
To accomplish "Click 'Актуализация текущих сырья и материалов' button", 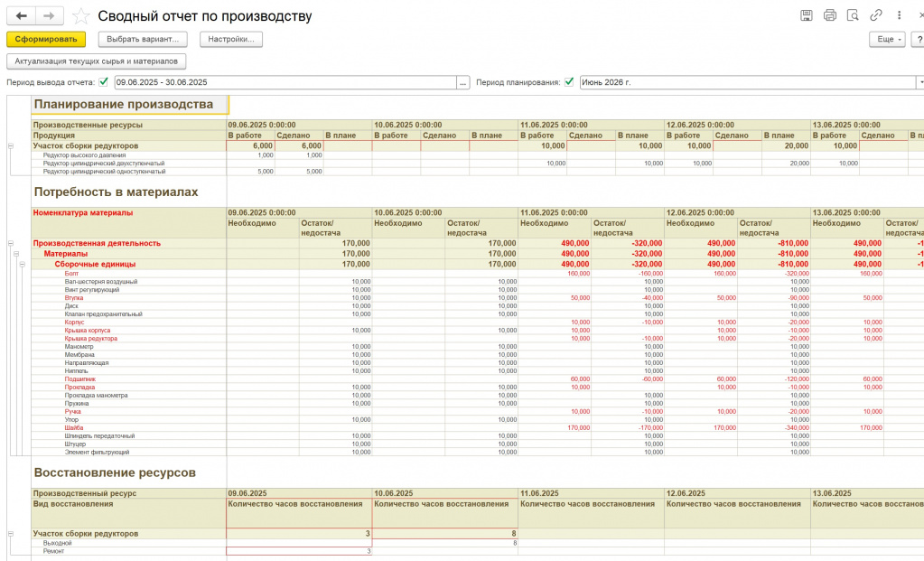I will [96, 61].
